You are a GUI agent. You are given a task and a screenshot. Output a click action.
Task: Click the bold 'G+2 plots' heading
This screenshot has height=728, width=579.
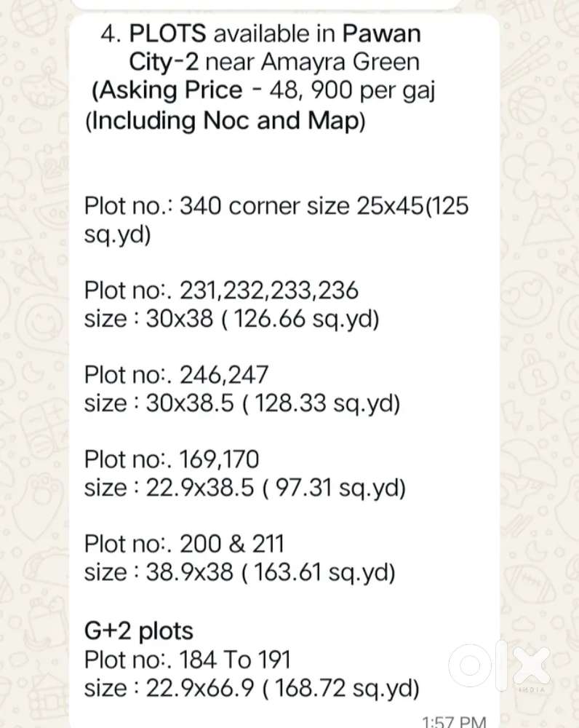click(139, 630)
